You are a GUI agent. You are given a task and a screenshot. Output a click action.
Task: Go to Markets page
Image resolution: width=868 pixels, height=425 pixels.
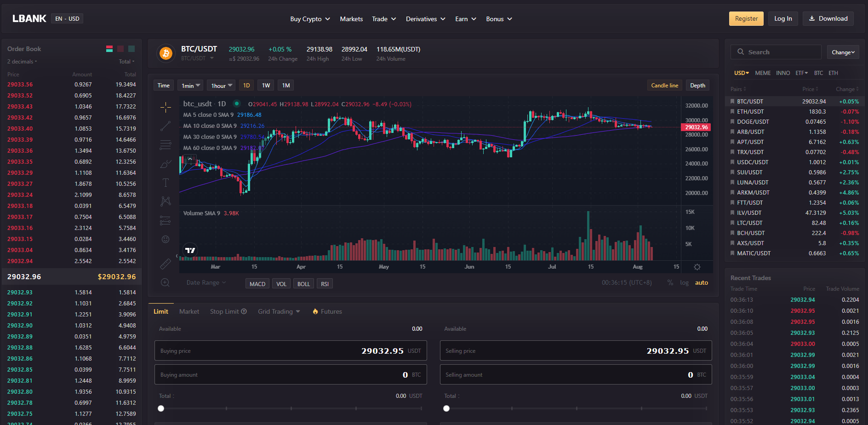[x=351, y=19]
